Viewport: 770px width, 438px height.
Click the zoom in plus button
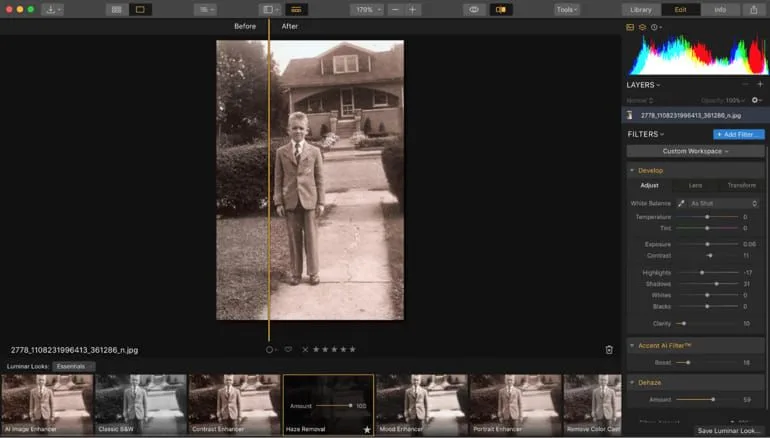412,9
